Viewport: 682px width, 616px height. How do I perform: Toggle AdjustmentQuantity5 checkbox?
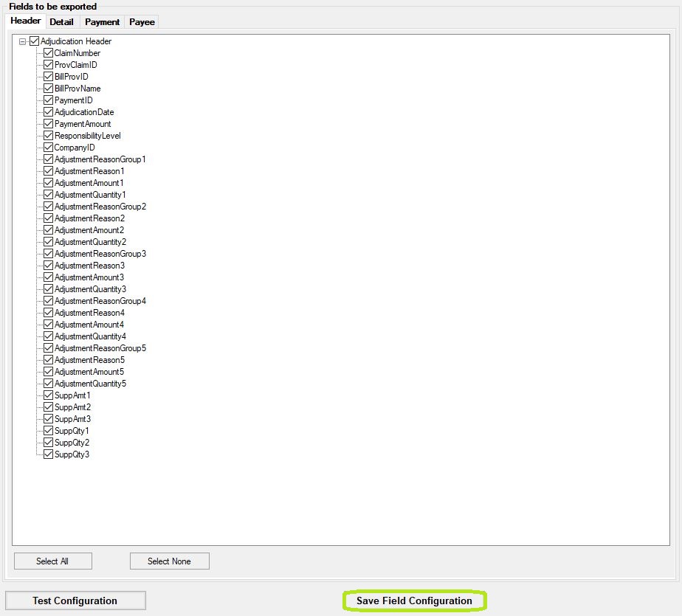(x=48, y=384)
